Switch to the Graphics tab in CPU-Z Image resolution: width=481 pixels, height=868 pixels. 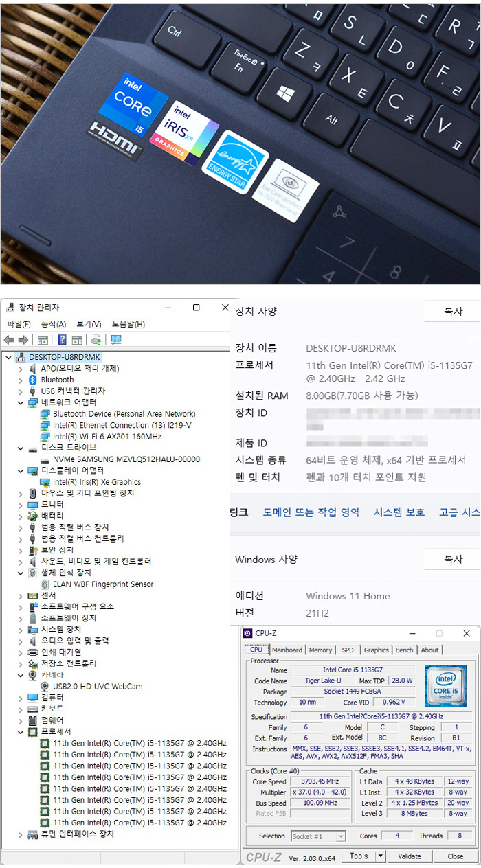pyautogui.click(x=376, y=650)
